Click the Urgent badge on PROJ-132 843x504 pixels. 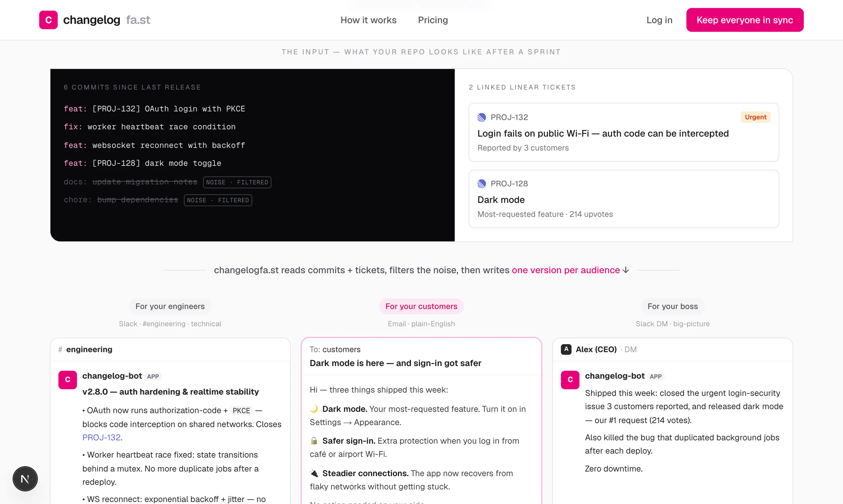(755, 117)
